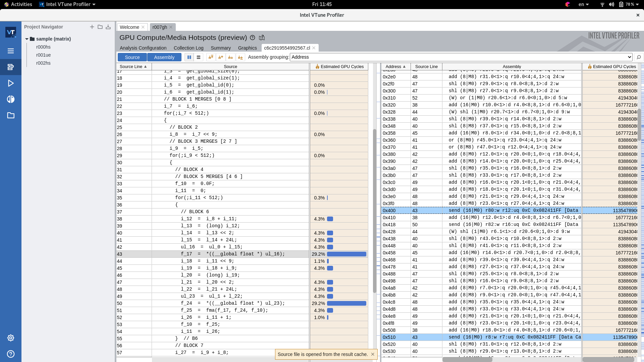Select the r001ue result
The image size is (644, 362).
click(x=43, y=55)
